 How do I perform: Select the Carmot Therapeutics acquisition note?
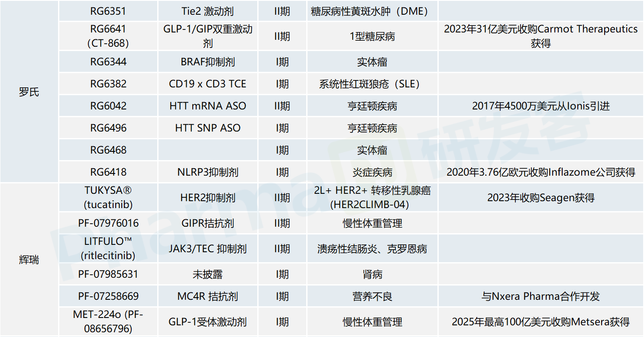[x=541, y=36]
